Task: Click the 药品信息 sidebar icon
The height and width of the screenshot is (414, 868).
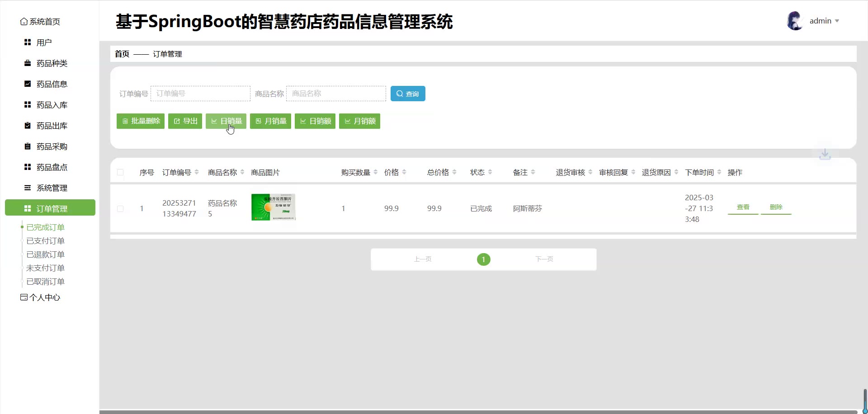Action: pos(28,84)
